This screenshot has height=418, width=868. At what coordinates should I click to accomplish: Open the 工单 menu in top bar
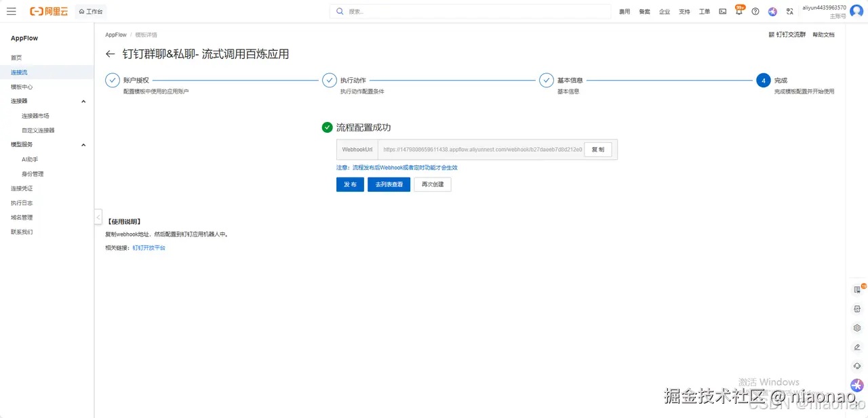704,11
